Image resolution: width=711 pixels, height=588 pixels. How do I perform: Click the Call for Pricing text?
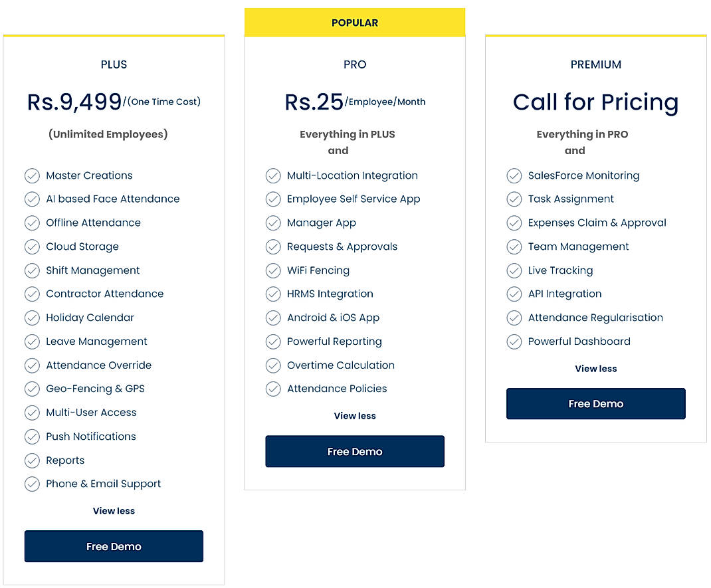595,102
